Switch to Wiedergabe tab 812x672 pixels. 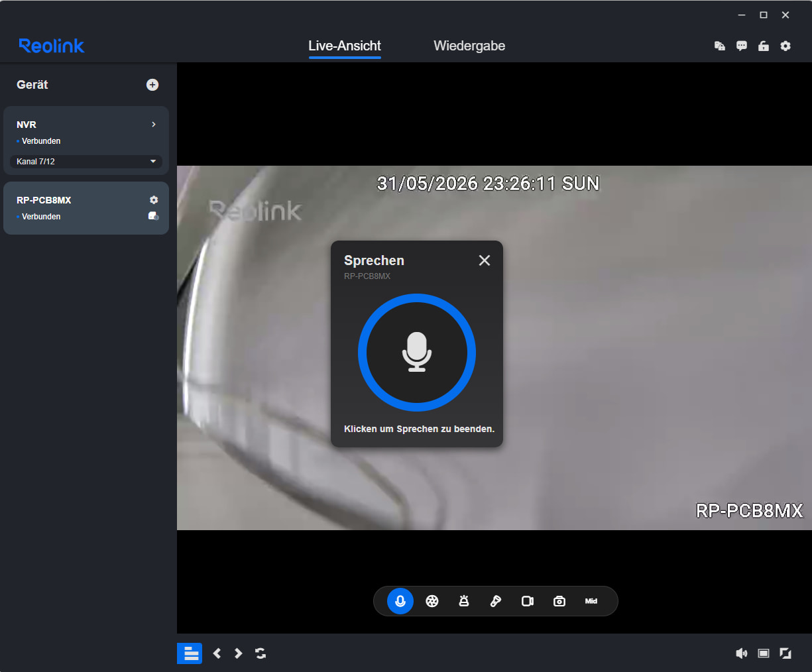469,46
